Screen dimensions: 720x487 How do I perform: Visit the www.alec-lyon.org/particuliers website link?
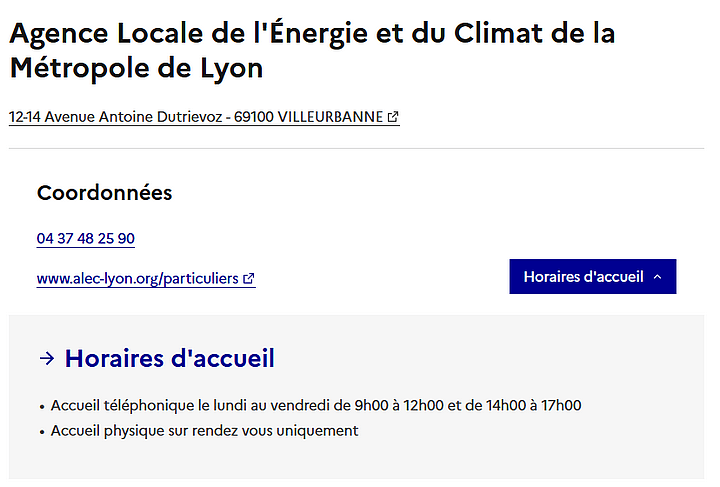pos(146,279)
